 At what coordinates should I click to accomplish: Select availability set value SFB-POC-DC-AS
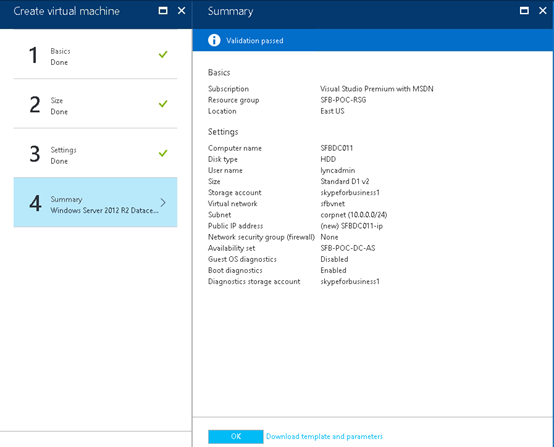click(x=348, y=248)
